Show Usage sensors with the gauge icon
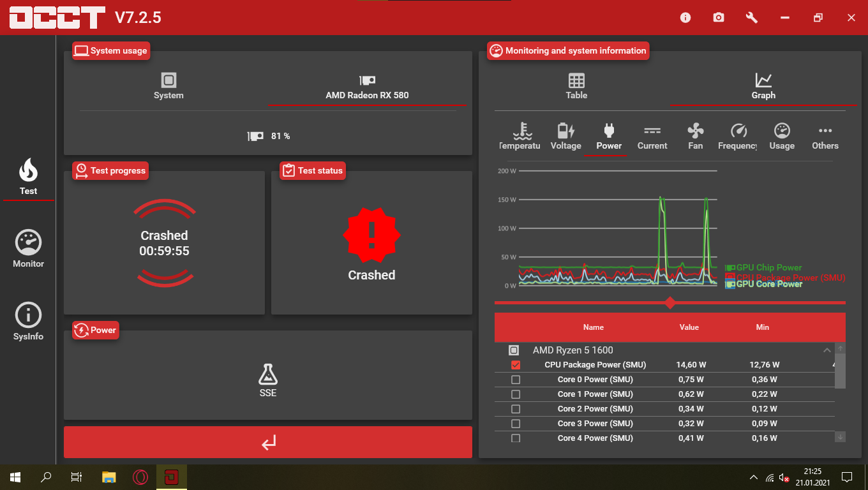868x490 pixels. [x=782, y=131]
